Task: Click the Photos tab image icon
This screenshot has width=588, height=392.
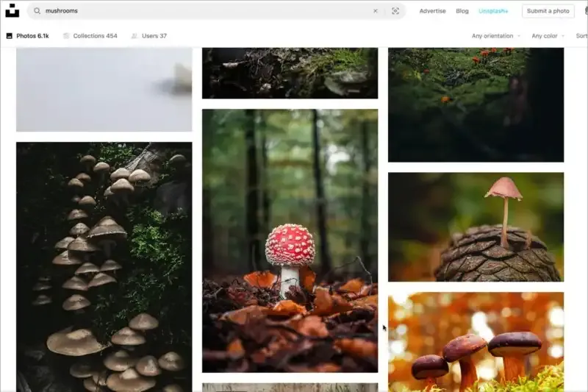Action: pyautogui.click(x=10, y=35)
